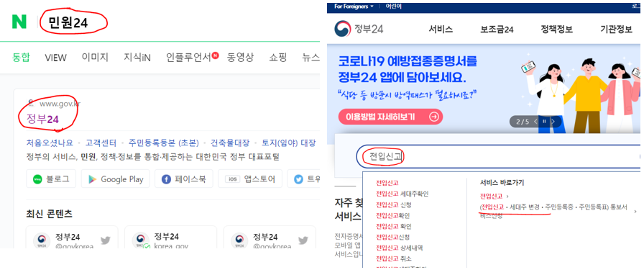Open the iOS 앱스토어 shortcut

point(250,179)
